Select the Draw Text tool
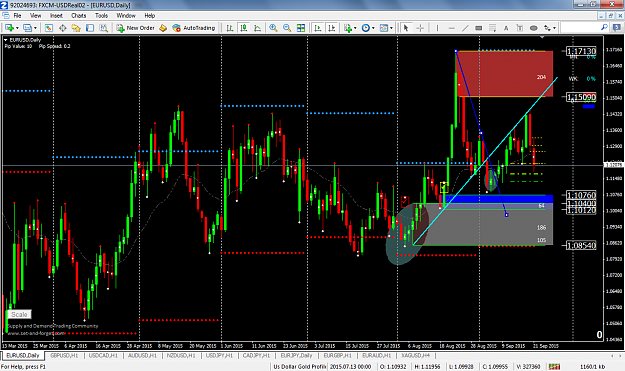The image size is (625, 371). [x=506, y=28]
